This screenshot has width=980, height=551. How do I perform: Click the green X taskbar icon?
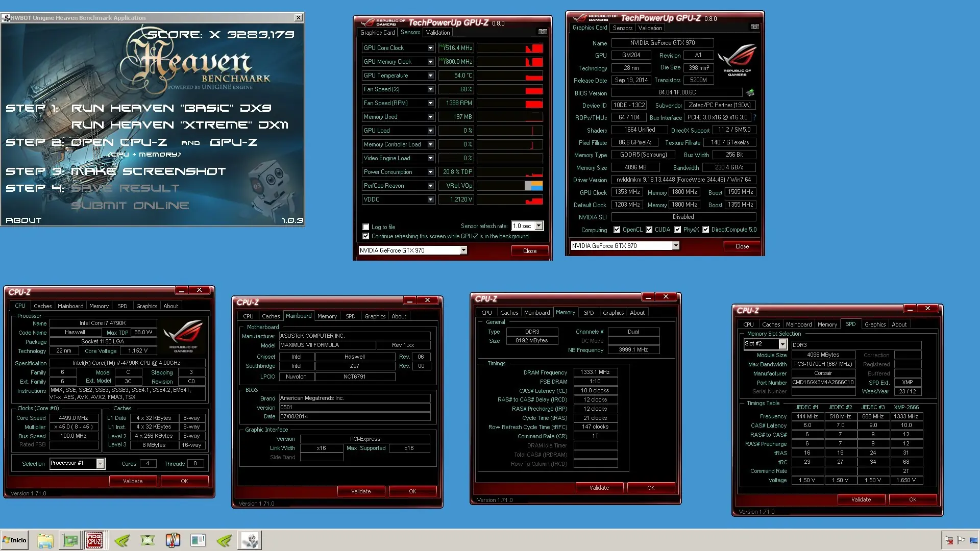[148, 540]
